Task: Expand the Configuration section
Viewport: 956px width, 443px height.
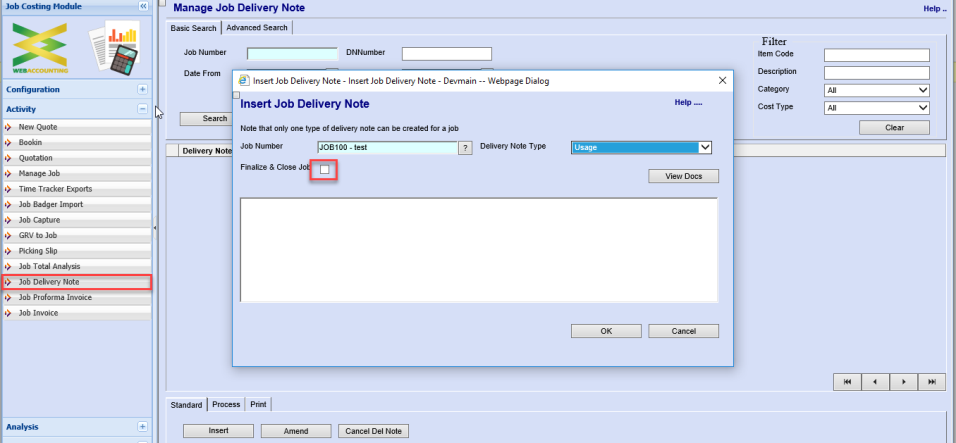Action: click(x=143, y=89)
